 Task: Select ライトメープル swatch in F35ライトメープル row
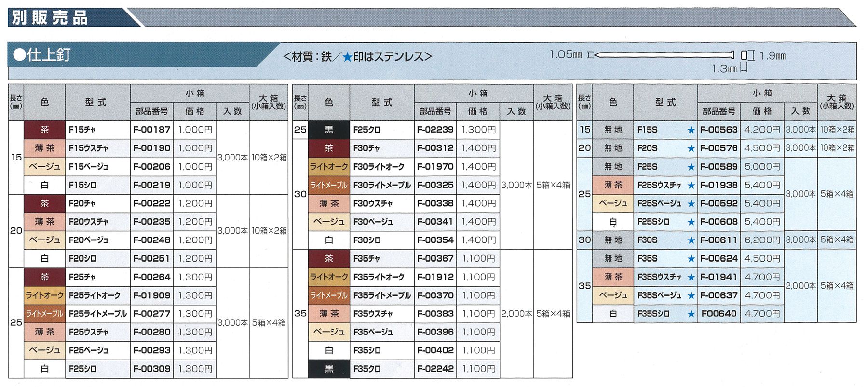[x=329, y=295]
